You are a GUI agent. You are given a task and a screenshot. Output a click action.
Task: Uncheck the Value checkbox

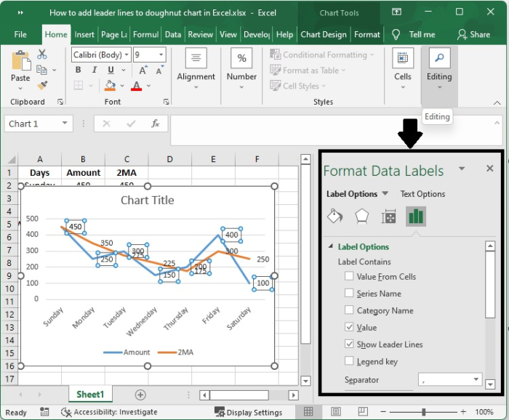click(349, 326)
